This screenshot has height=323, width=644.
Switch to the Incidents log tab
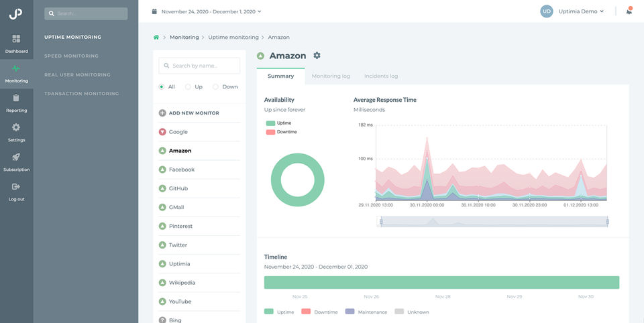[x=381, y=76]
